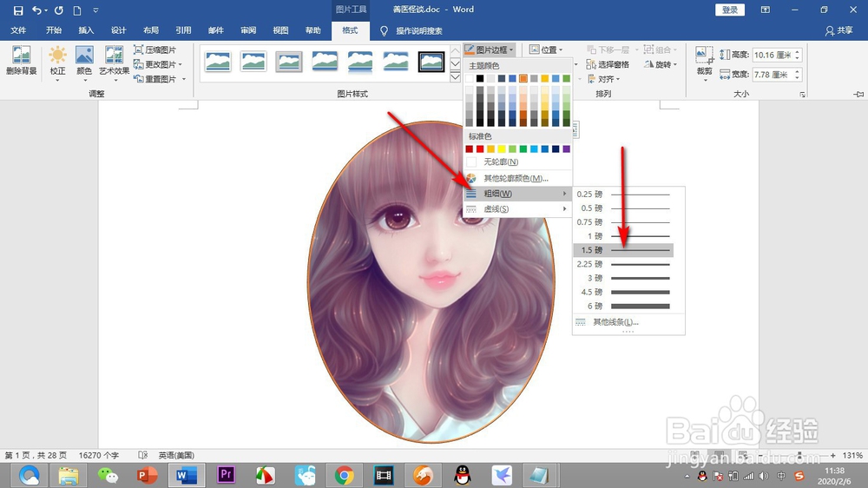
Task: Open the picture Color (颜色) options
Action: 84,62
